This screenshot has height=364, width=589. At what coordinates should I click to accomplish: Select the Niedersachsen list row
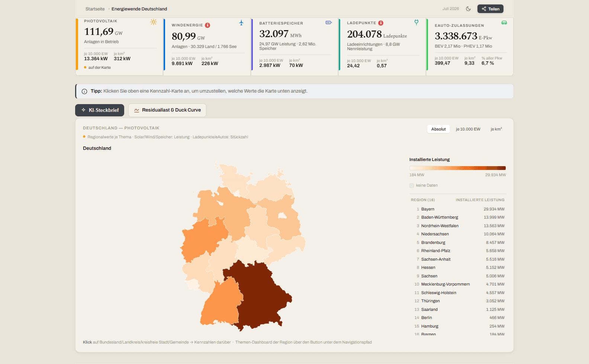tap(458, 234)
